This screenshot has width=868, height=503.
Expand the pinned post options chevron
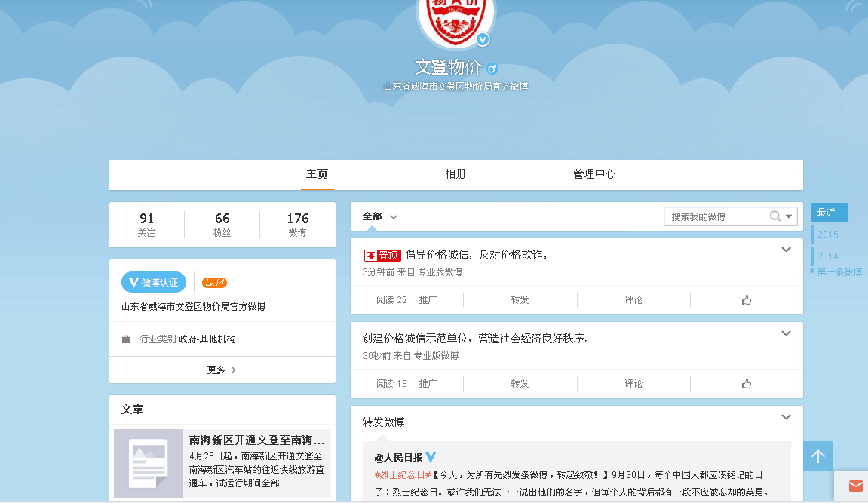[x=786, y=250]
